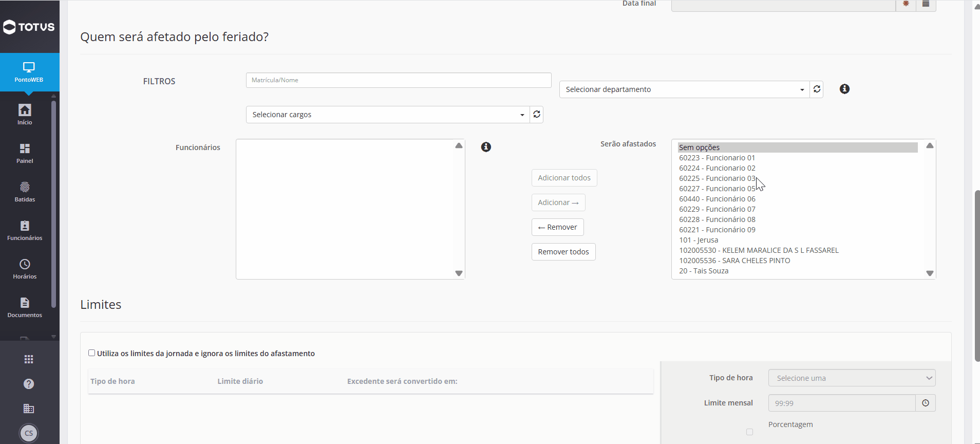Open the Selecionar cargos dropdown
980x444 pixels.
tap(388, 115)
